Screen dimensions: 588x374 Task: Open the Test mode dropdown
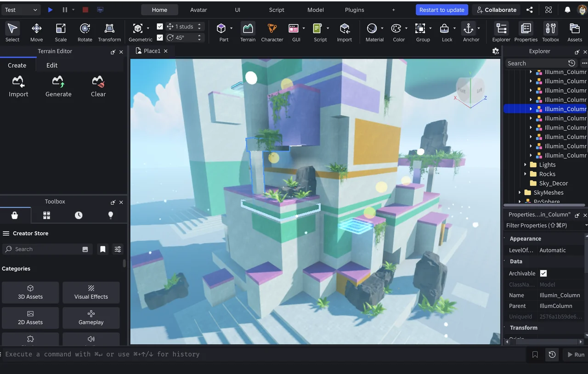click(21, 10)
